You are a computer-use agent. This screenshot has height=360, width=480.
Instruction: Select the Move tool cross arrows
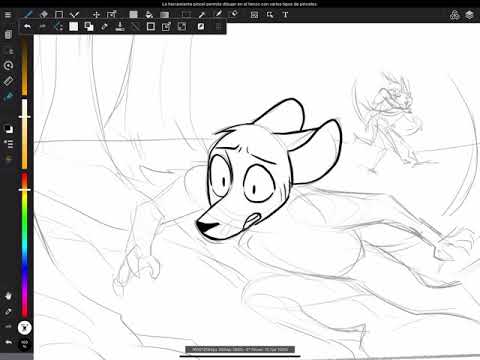pyautogui.click(x=96, y=15)
